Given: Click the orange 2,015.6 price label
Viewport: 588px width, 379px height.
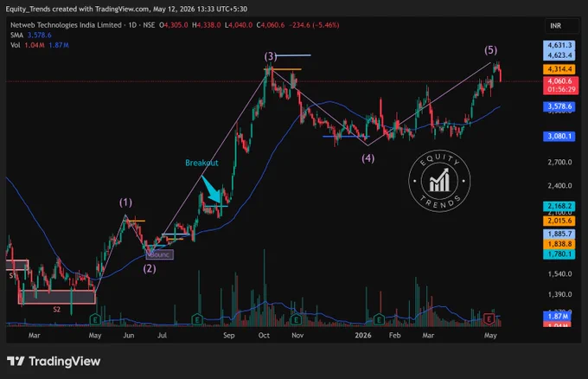Looking at the screenshot, I should pos(559,221).
